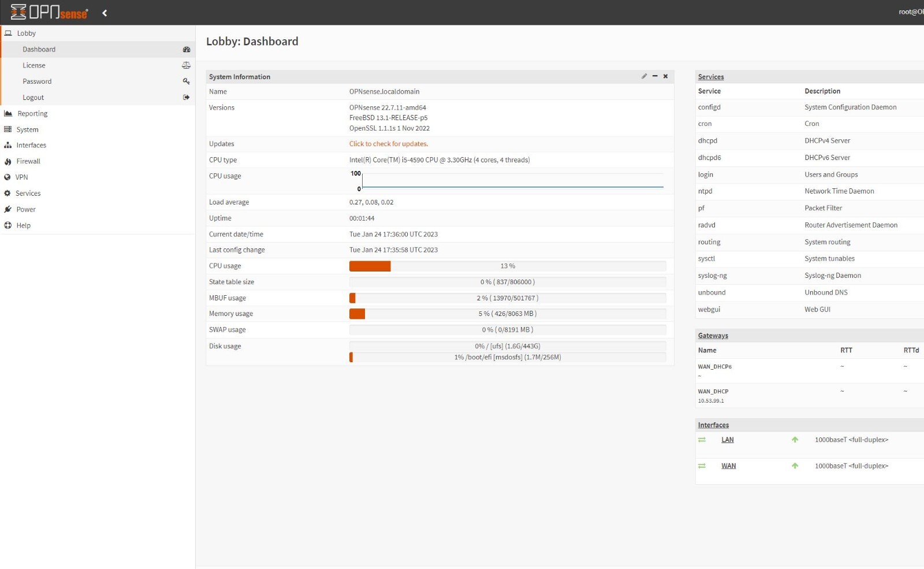Viewport: 924px width, 569px height.
Task: Expand the Reporting menu
Action: [32, 114]
